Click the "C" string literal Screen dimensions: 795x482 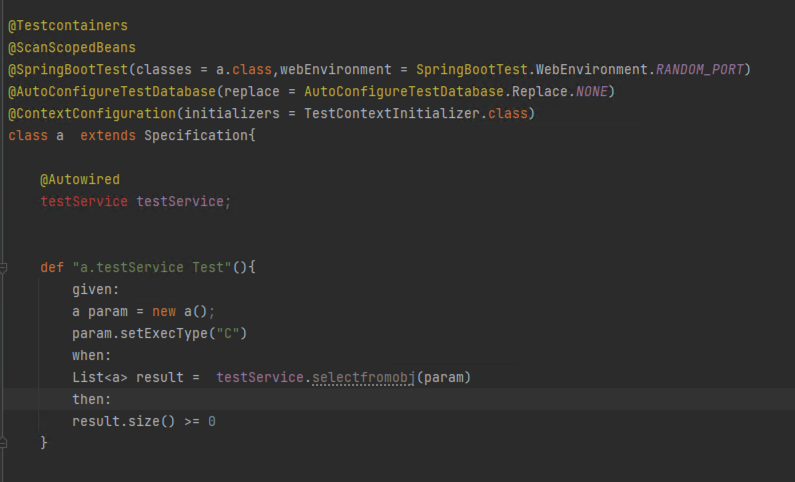coord(228,333)
